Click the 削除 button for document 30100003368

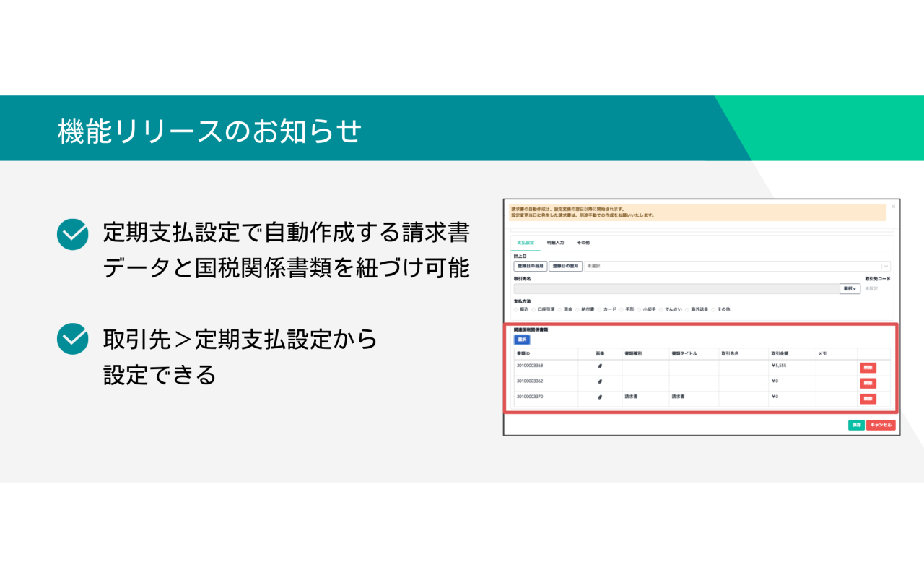(868, 368)
